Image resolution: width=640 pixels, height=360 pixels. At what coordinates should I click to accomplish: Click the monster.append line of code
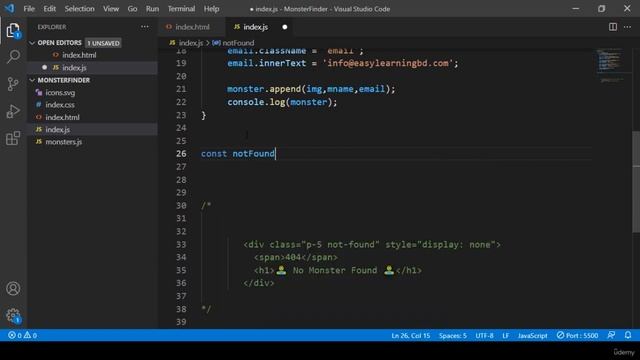311,89
